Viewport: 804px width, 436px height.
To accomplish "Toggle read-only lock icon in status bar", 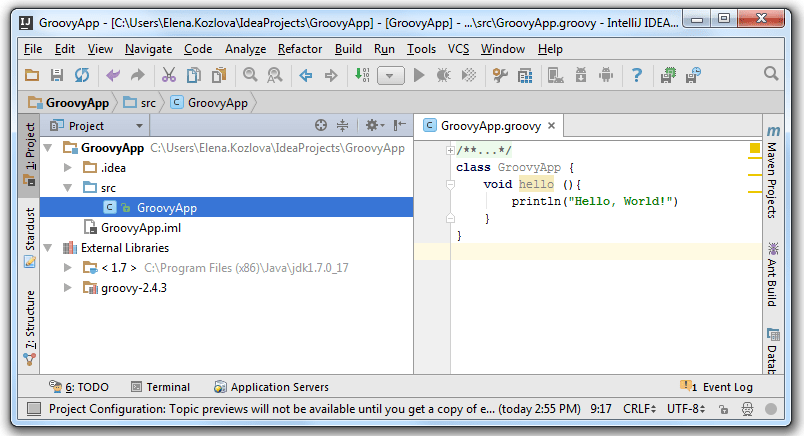I will coord(723,409).
